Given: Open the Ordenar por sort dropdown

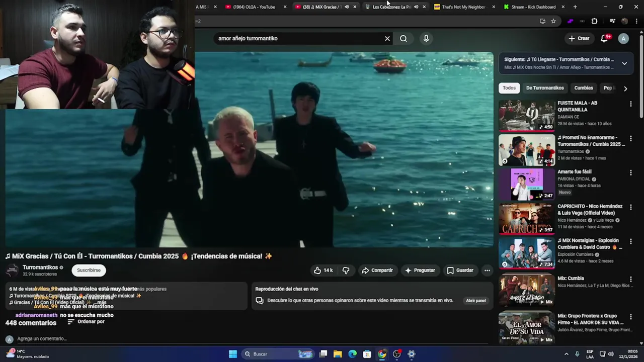Looking at the screenshot, I should click(x=86, y=322).
